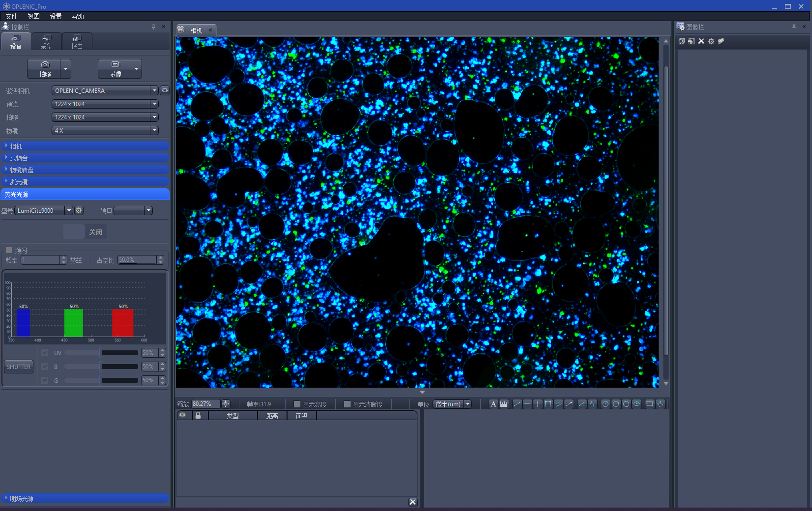Select the text annotation tool

click(493, 404)
